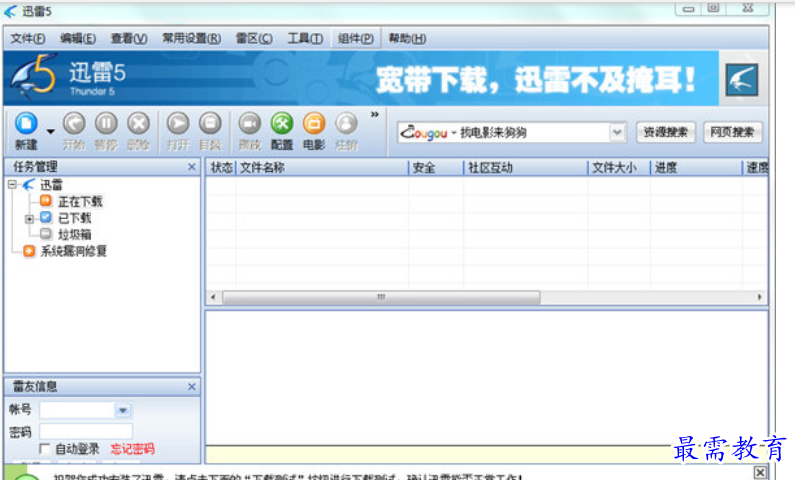This screenshot has width=795, height=480.
Task: Open the Edit (编辑) menu
Action: (x=78, y=39)
